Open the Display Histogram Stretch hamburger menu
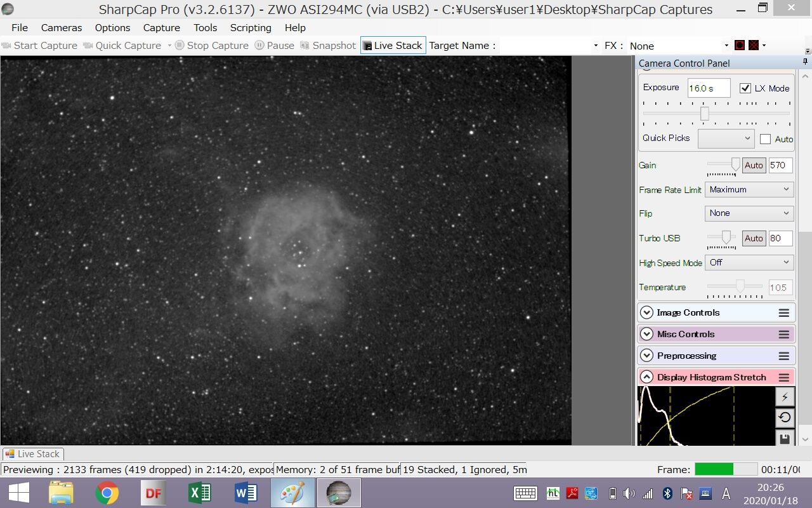This screenshot has height=508, width=812. (x=784, y=378)
